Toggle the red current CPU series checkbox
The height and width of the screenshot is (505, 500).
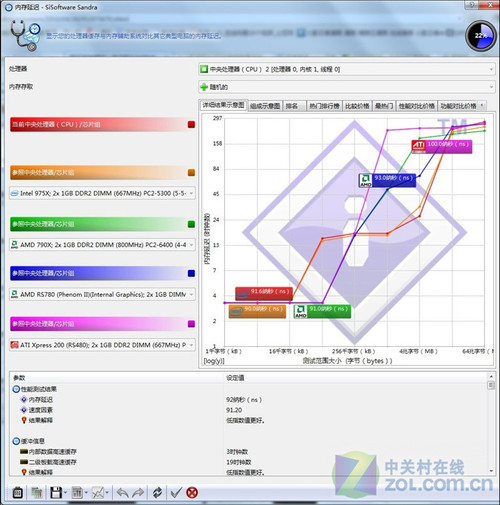(x=191, y=124)
